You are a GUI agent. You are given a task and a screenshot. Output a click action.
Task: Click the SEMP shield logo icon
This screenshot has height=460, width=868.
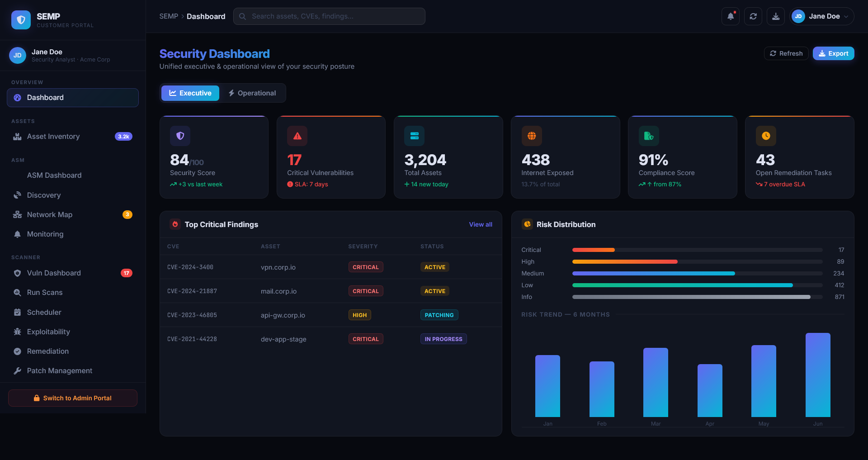(x=21, y=20)
